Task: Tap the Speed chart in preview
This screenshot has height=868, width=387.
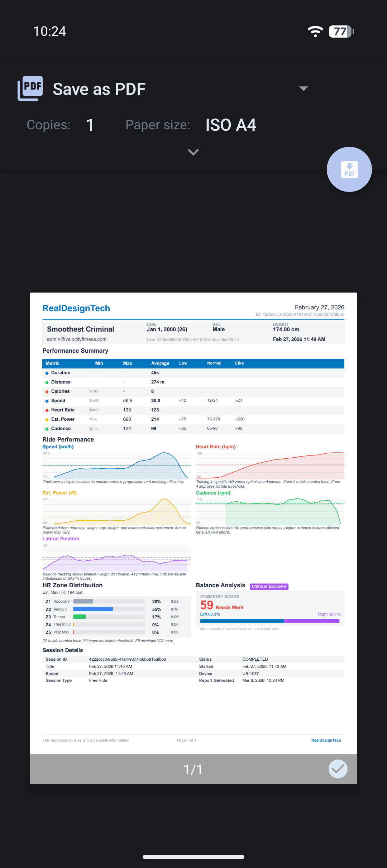Action: [x=117, y=465]
